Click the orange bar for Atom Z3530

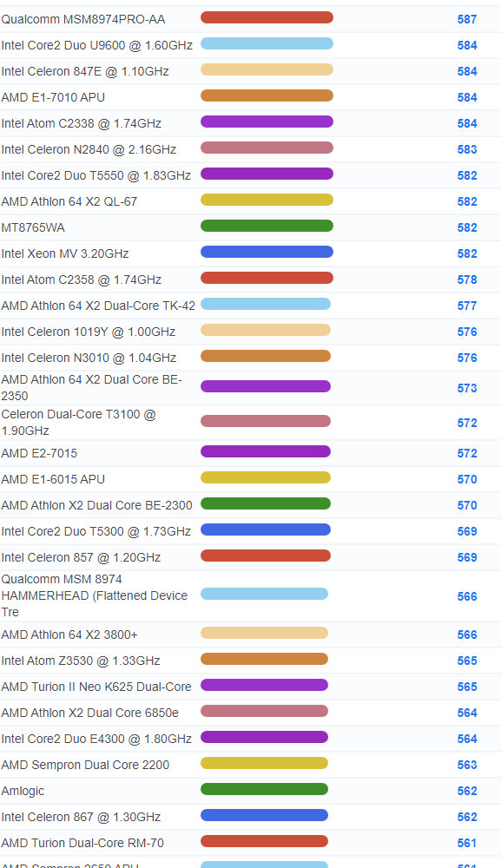tap(264, 660)
